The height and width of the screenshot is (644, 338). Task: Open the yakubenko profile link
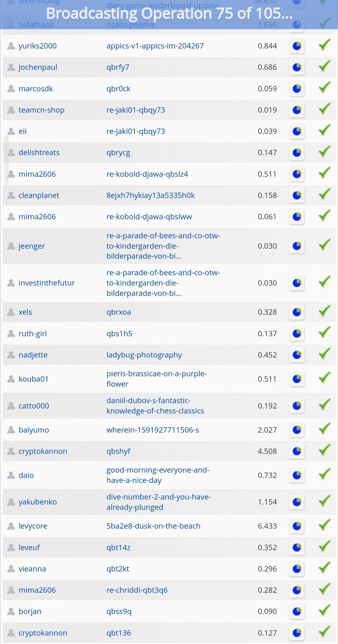coord(38,502)
